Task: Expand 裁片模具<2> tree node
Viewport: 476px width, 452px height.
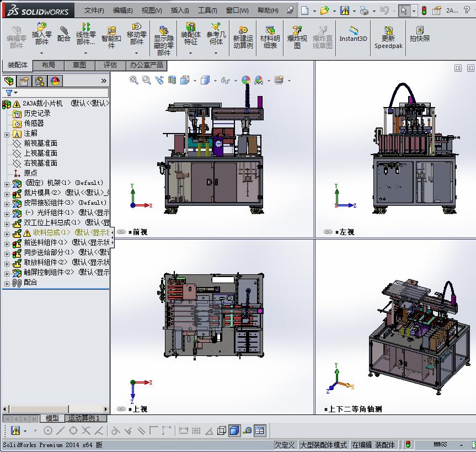Action: (7, 194)
